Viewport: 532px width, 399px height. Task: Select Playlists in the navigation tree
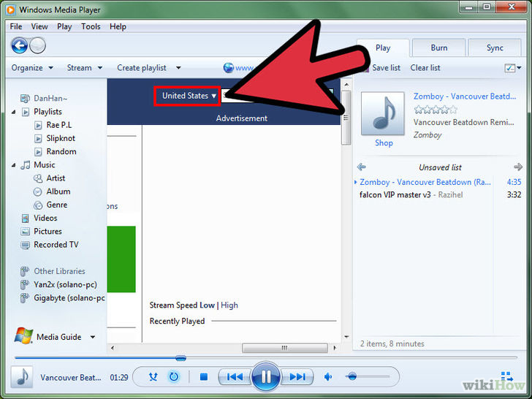(x=47, y=112)
